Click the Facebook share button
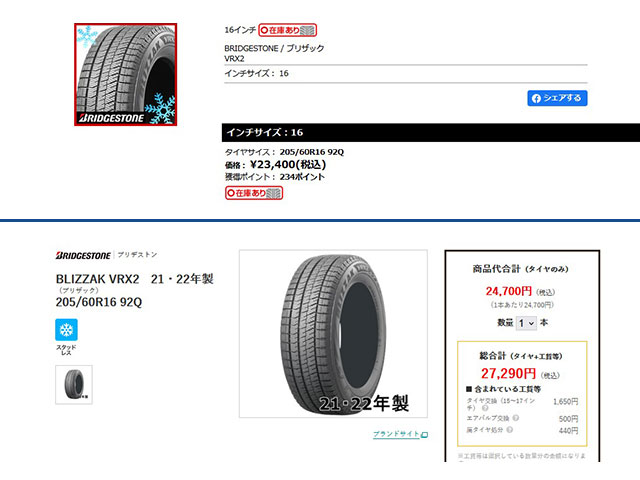Image resolution: width=640 pixels, height=480 pixels. pos(557,98)
